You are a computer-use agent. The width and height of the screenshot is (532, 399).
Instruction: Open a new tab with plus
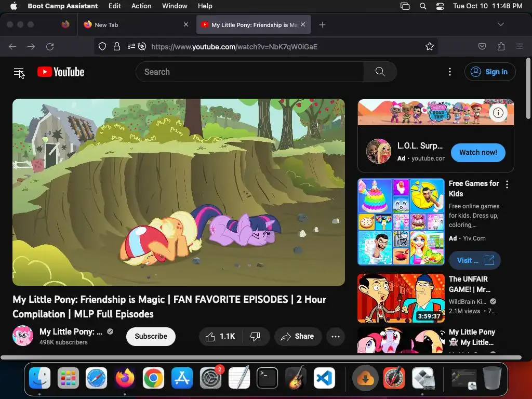click(322, 25)
